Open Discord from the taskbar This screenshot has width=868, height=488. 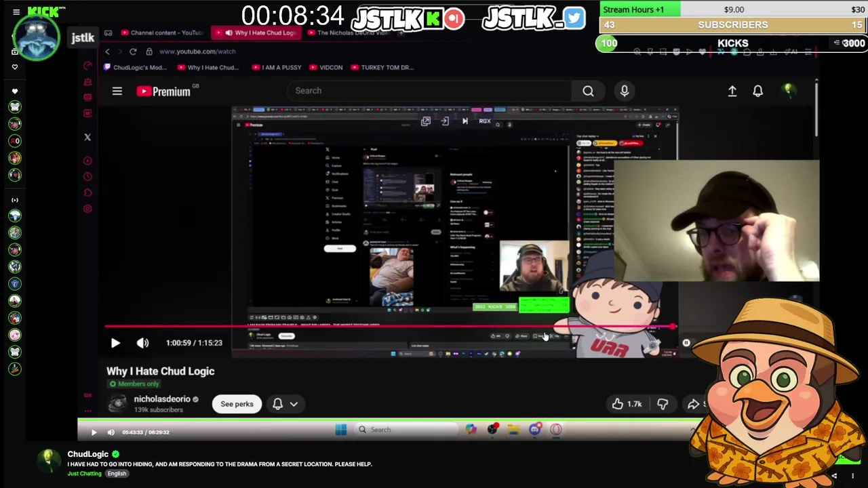pyautogui.click(x=534, y=430)
